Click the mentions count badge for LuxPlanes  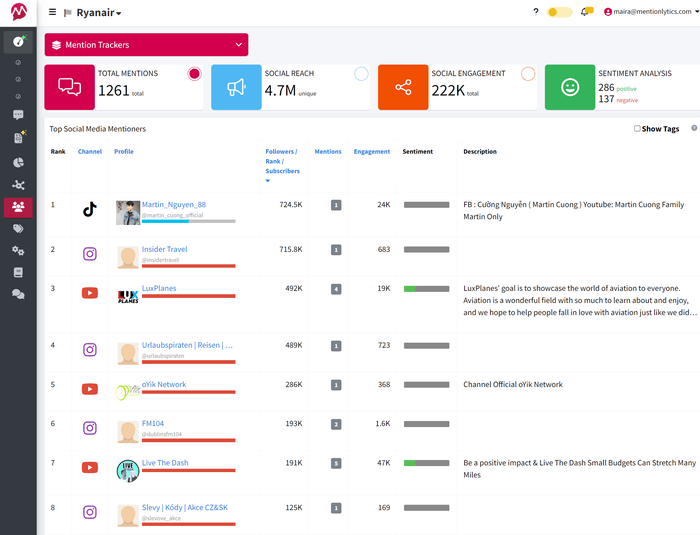[x=336, y=289]
